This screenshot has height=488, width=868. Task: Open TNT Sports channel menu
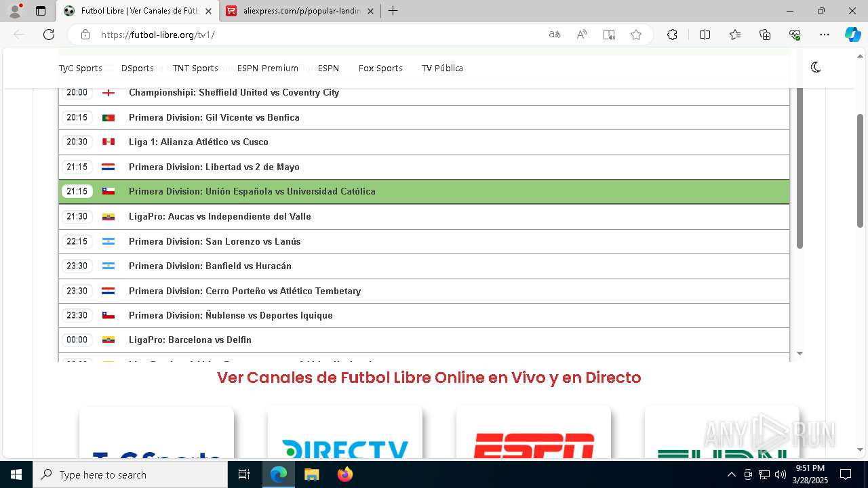[195, 68]
